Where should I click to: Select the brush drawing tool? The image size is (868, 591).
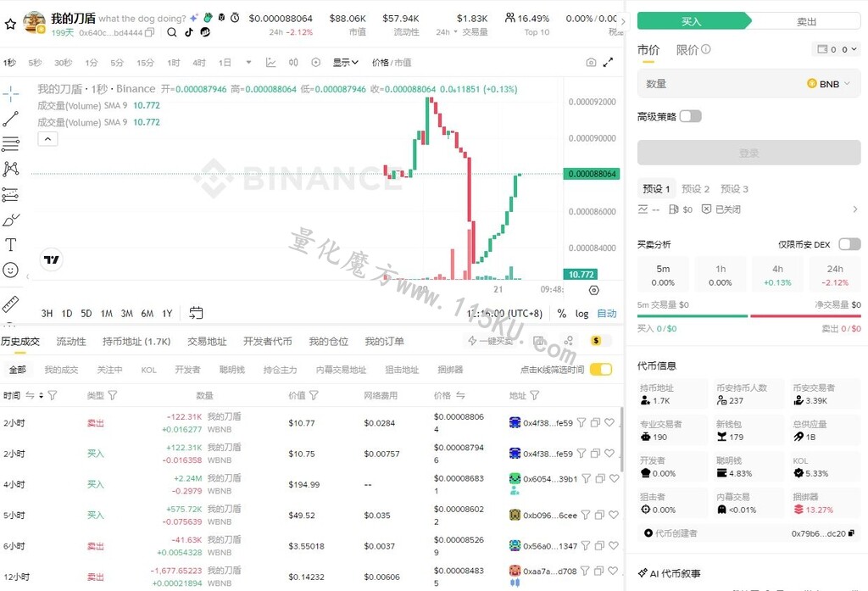[x=10, y=220]
